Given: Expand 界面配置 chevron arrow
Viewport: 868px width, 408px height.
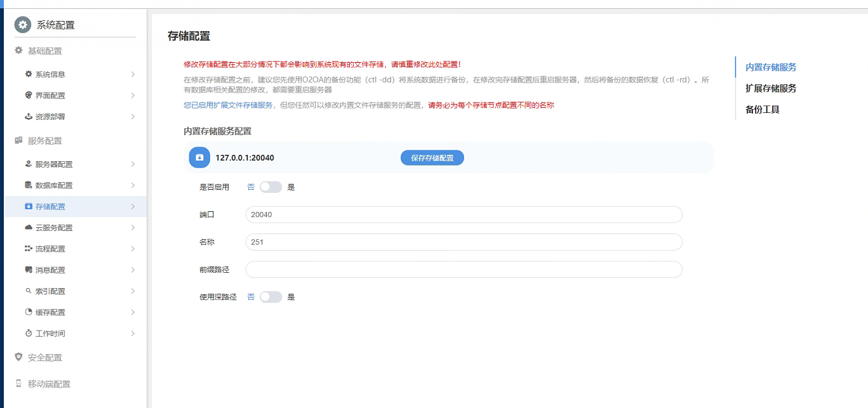Looking at the screenshot, I should click(x=133, y=95).
